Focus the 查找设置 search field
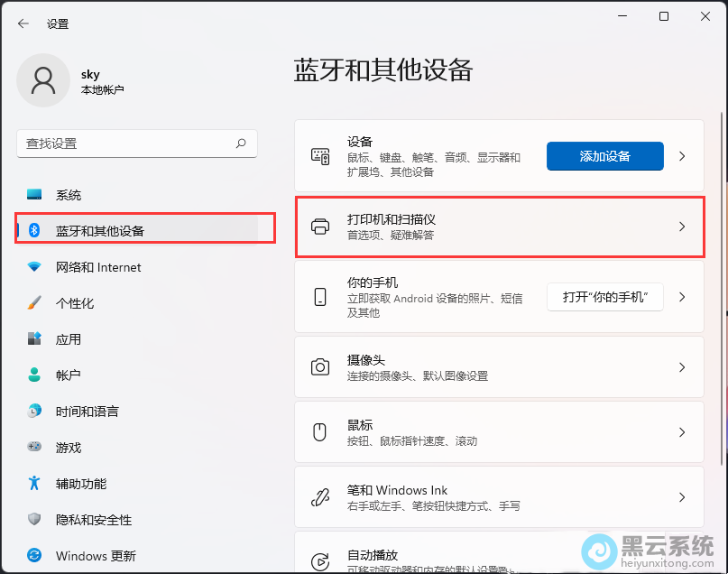Viewport: 728px width, 574px height. point(126,143)
